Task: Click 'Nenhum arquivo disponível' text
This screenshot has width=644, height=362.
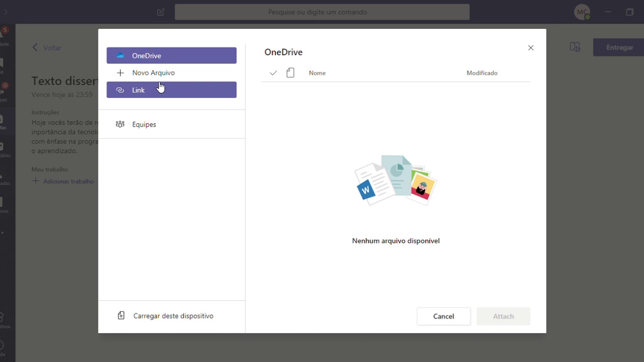Action: [396, 241]
